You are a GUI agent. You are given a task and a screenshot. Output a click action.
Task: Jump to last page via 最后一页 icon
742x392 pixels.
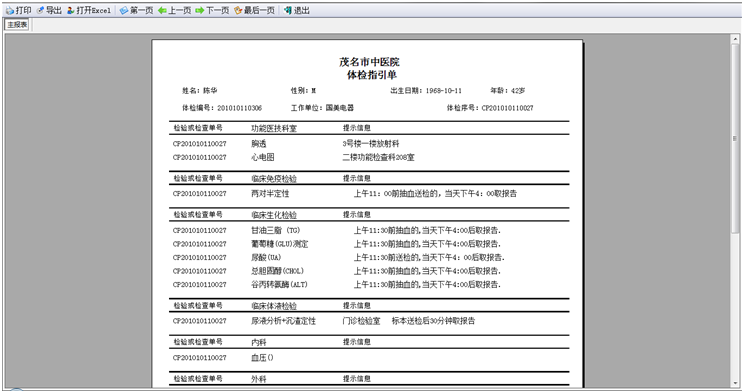(238, 10)
